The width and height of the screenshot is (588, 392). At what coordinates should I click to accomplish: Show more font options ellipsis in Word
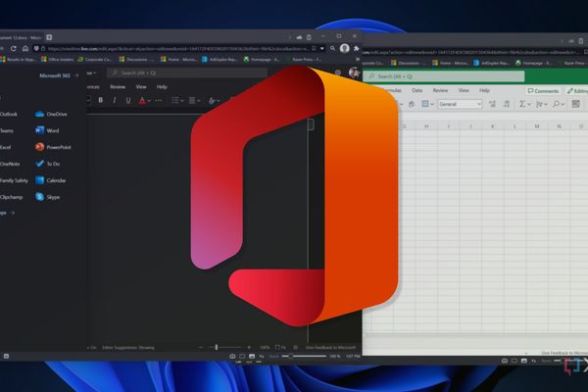(159, 100)
